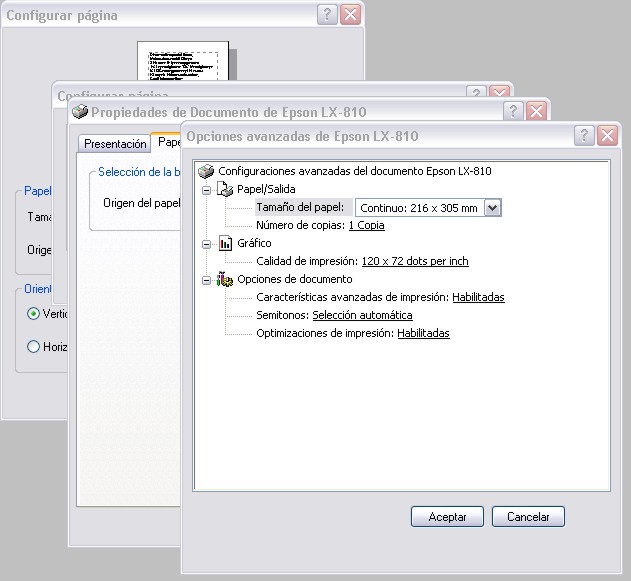Collapse the Opciones de documento node
This screenshot has height=581, width=631.
coord(206,280)
